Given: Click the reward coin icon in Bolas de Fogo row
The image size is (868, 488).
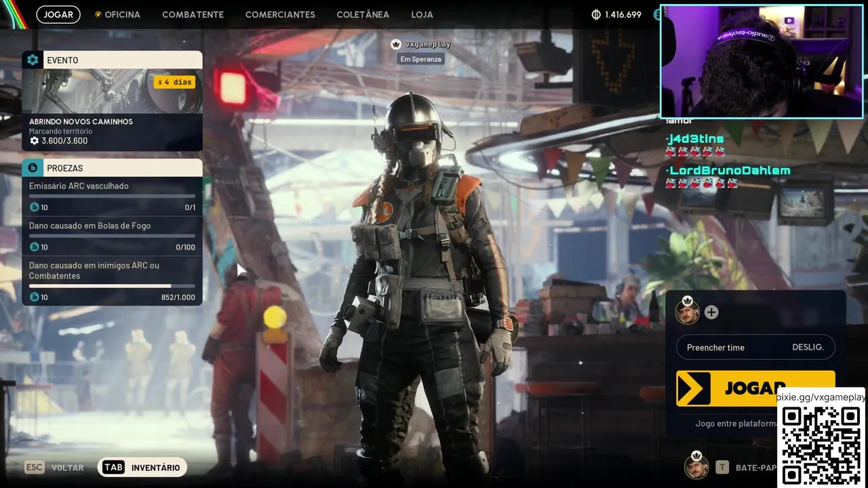Looking at the screenshot, I should [35, 247].
